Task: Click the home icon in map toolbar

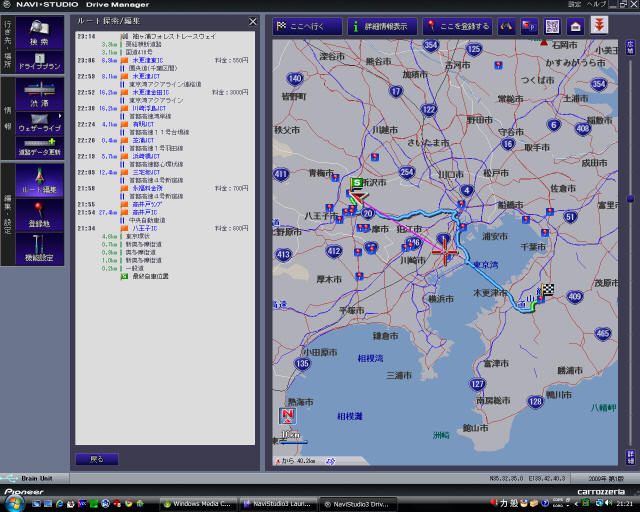Action: 575,26
